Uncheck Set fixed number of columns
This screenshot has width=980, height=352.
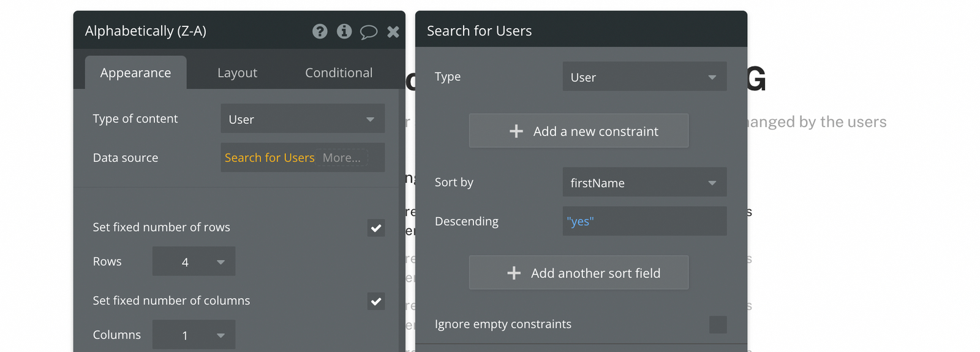pos(376,301)
